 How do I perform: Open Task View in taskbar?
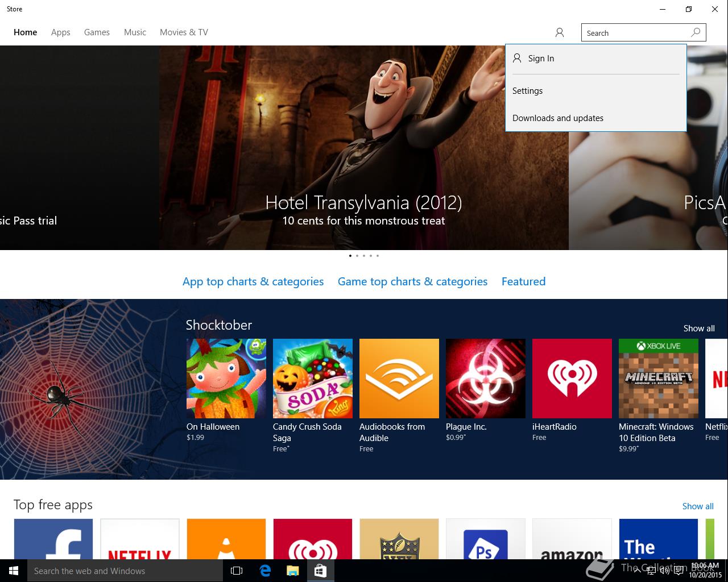[x=237, y=571]
